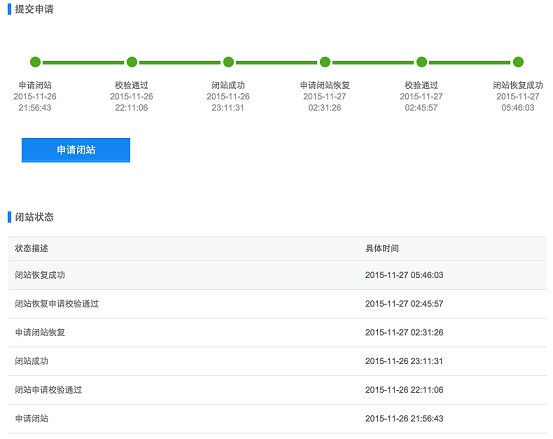The width and height of the screenshot is (553, 439).
Task: Click the 闭站成功 timeline dot
Action: tap(229, 62)
